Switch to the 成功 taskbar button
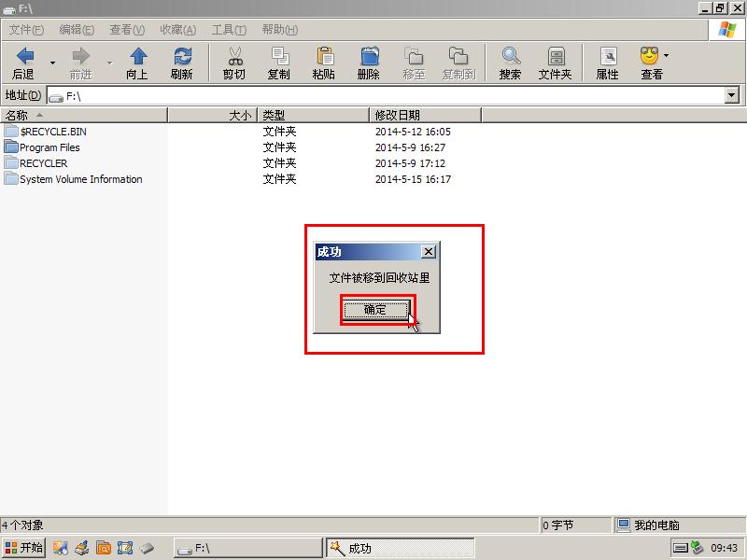747x560 pixels. [401, 548]
